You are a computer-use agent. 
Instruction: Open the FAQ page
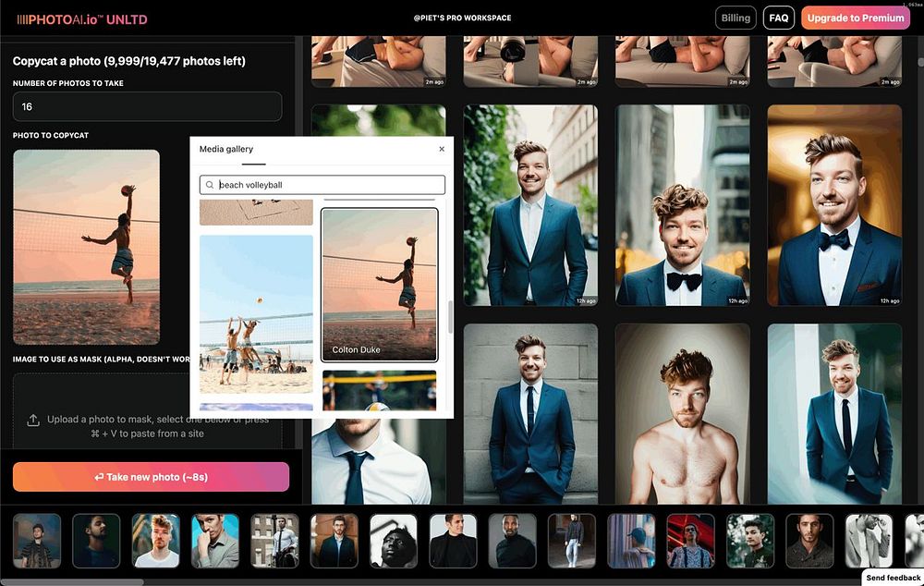778,18
